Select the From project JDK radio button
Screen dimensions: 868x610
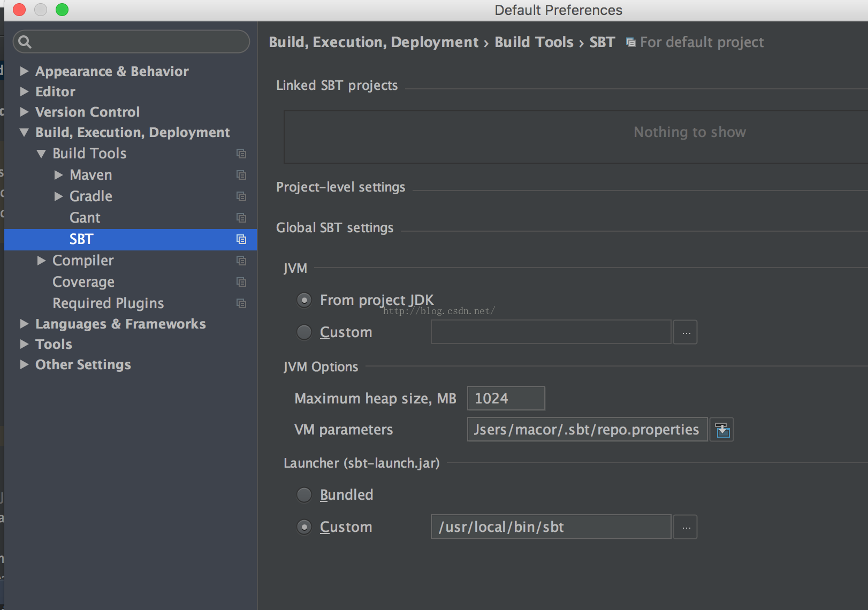click(304, 300)
